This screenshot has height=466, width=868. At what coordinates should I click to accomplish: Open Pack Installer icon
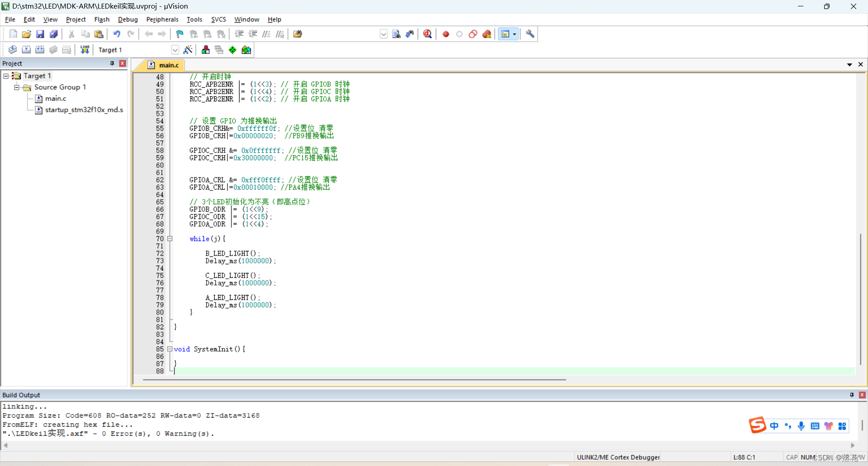click(x=246, y=50)
